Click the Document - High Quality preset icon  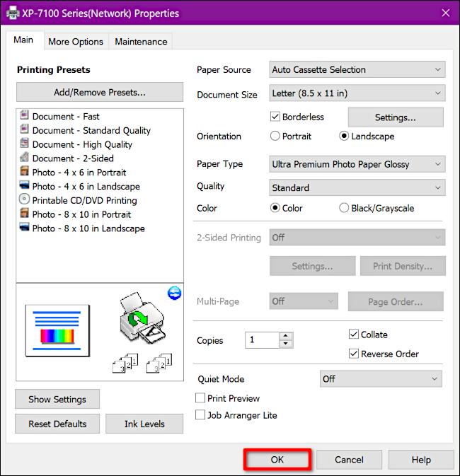point(24,144)
